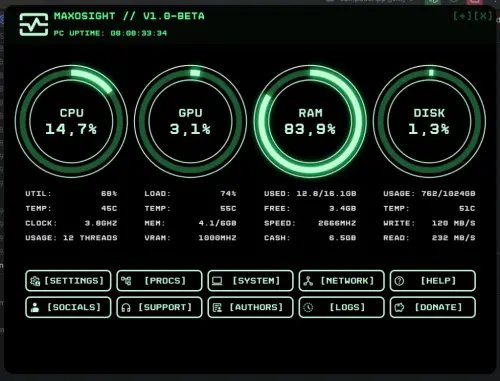Screen dimensions: 500x381
Task: Click the GPU LOAD 74% value
Action: (228, 194)
